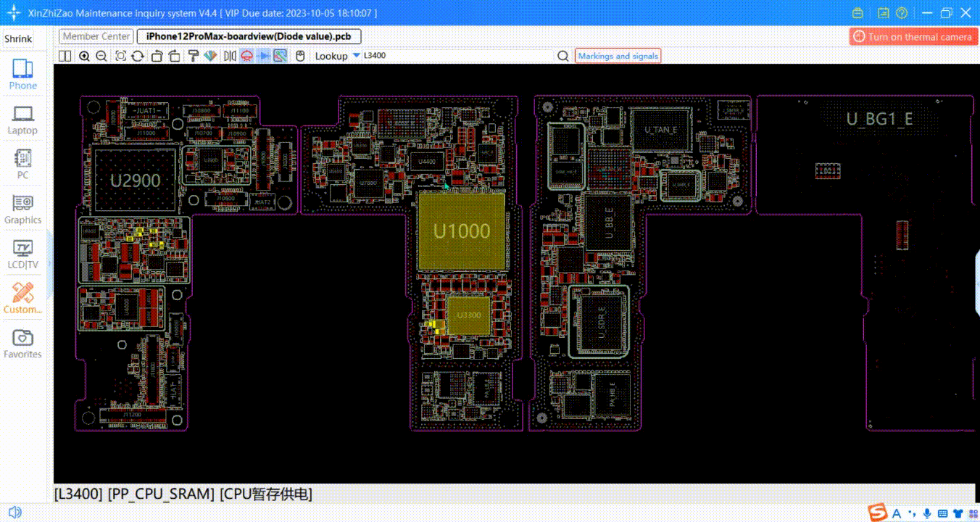Click the colorful gem color icon
Screen dimensions: 980x522
tap(210, 56)
